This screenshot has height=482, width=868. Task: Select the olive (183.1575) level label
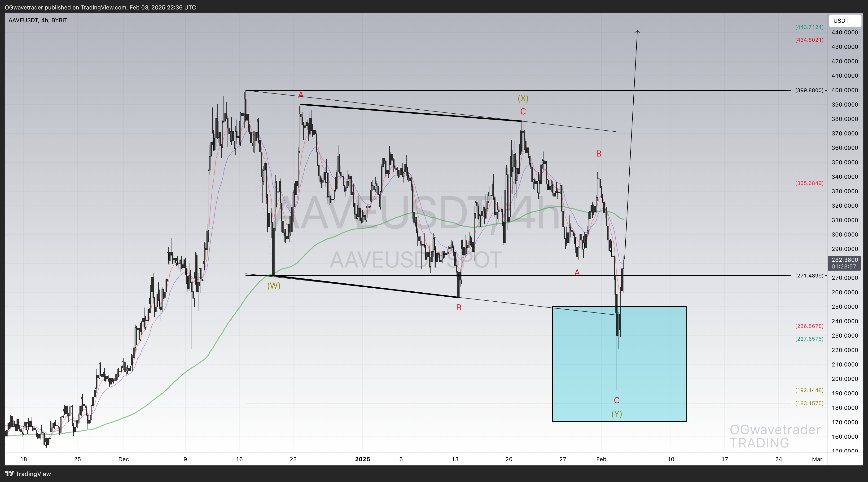coord(809,403)
